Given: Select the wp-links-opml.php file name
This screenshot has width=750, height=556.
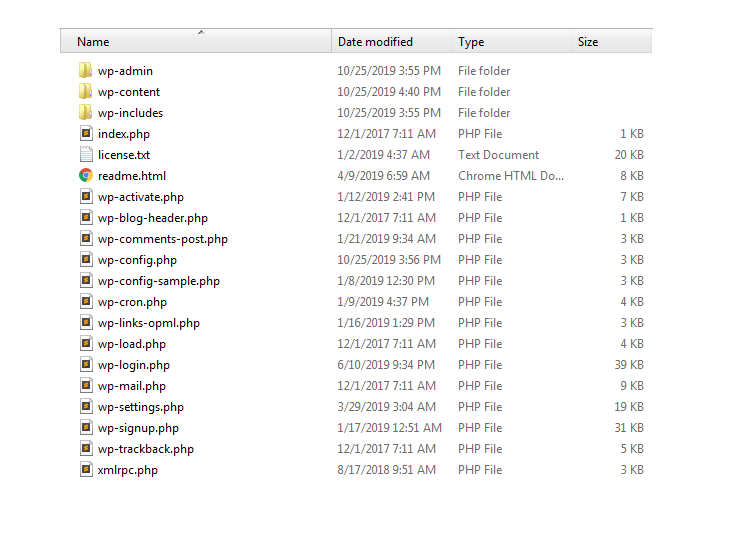Looking at the screenshot, I should 149,323.
